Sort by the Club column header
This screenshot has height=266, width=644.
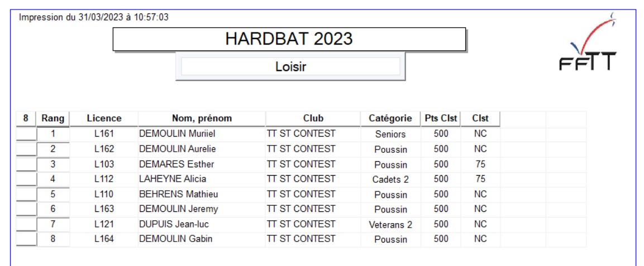pyautogui.click(x=313, y=119)
